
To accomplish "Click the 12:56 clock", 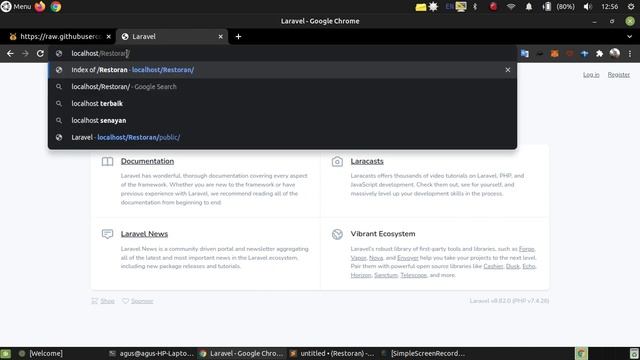I will [609, 7].
